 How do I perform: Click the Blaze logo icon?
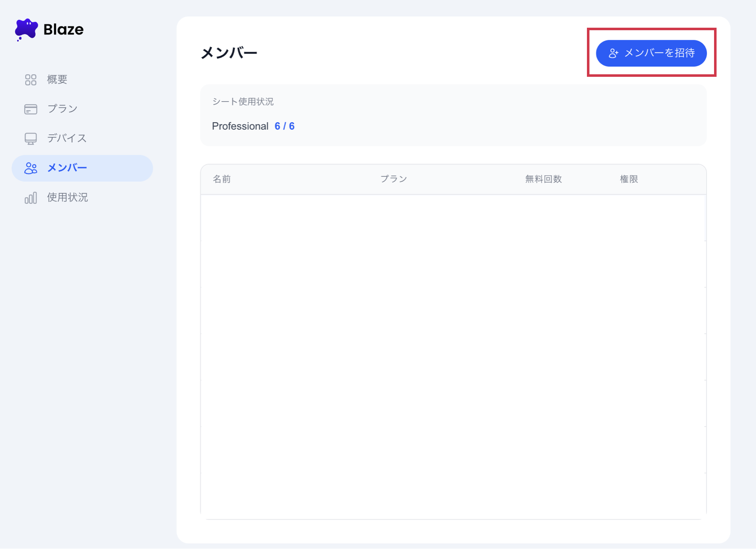[x=26, y=29]
